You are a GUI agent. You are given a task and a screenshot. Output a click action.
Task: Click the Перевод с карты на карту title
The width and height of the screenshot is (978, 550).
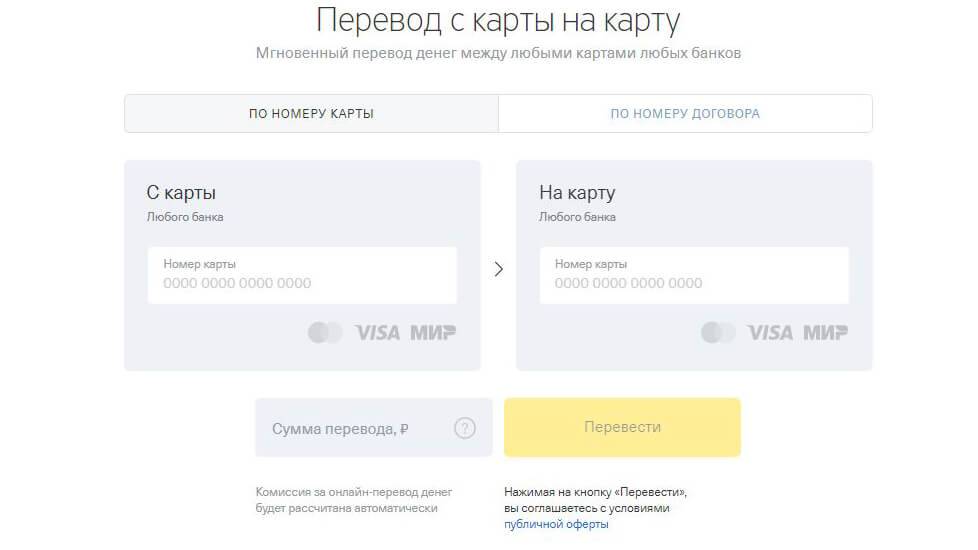point(498,20)
